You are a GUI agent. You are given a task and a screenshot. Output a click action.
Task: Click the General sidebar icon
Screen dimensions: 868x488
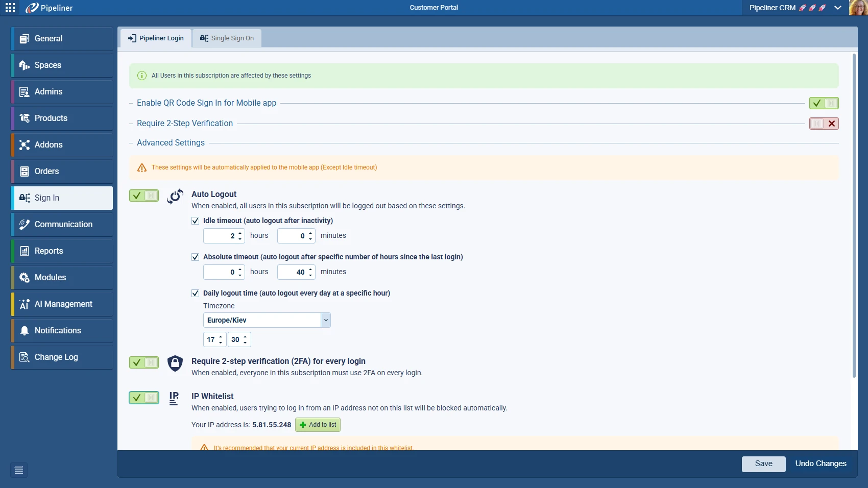(24, 39)
